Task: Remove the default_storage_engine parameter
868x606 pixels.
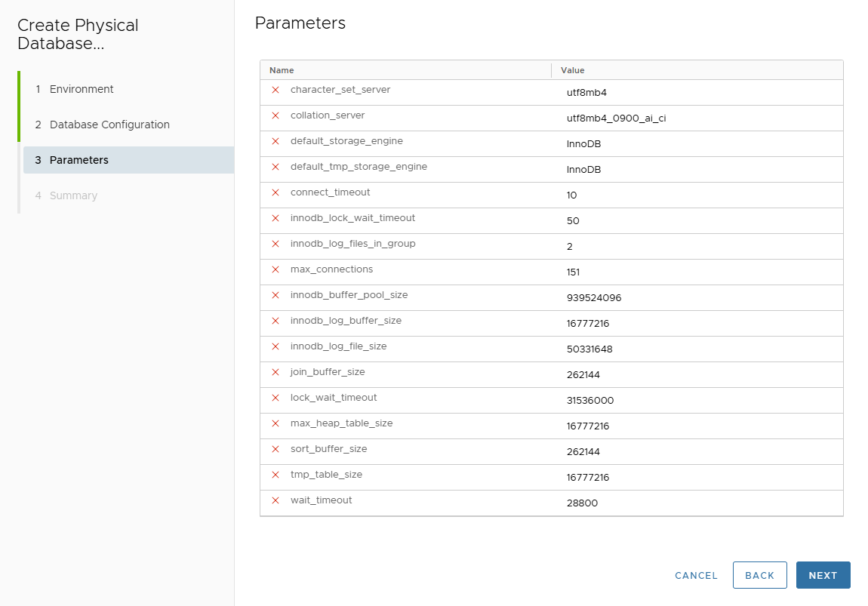Action: coord(275,141)
